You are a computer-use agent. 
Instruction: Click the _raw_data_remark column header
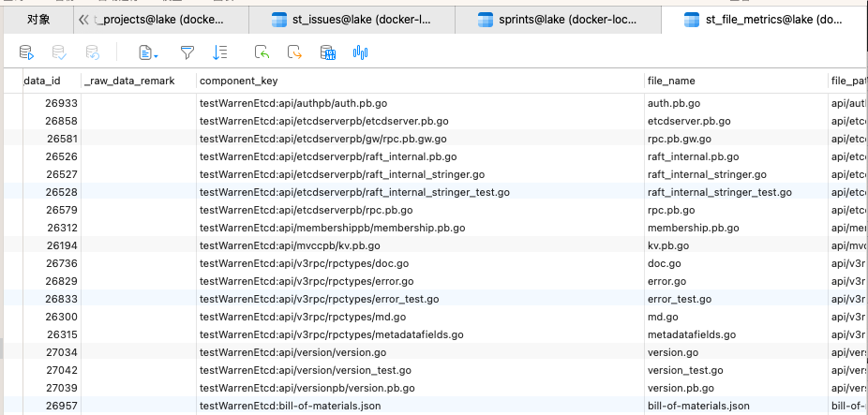139,81
